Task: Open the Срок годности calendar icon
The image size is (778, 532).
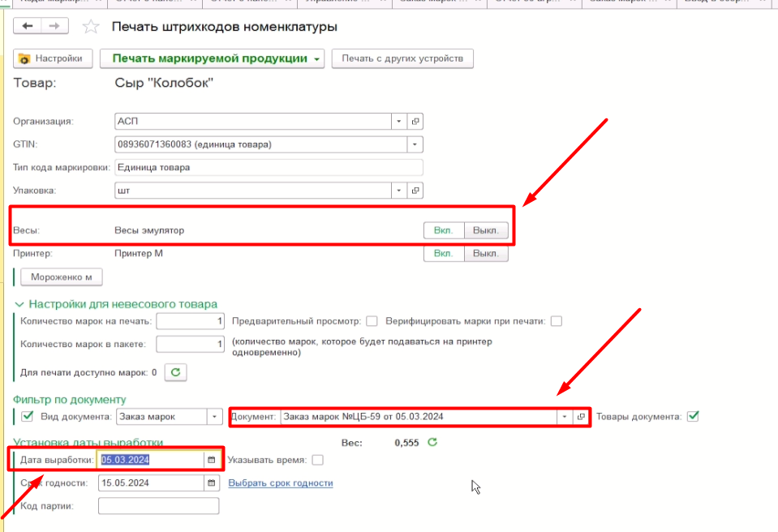Action: point(212,483)
